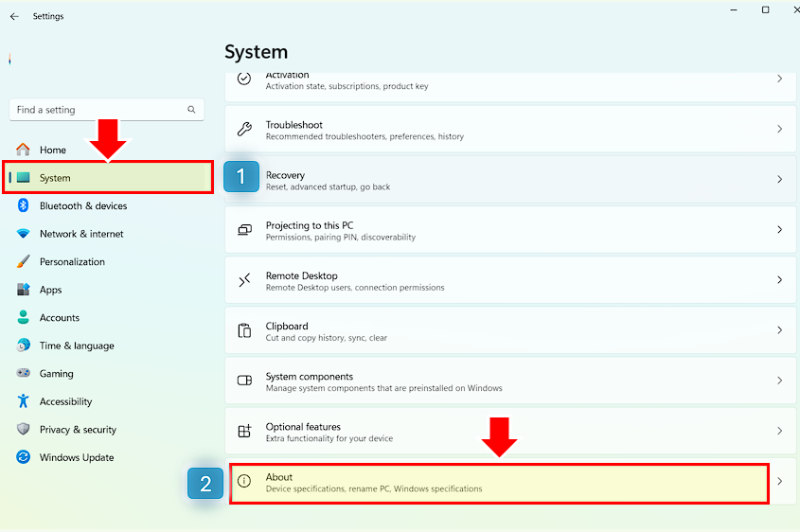Click the Apps icon in sidebar
Screen dimensions: 800x532
pos(23,290)
